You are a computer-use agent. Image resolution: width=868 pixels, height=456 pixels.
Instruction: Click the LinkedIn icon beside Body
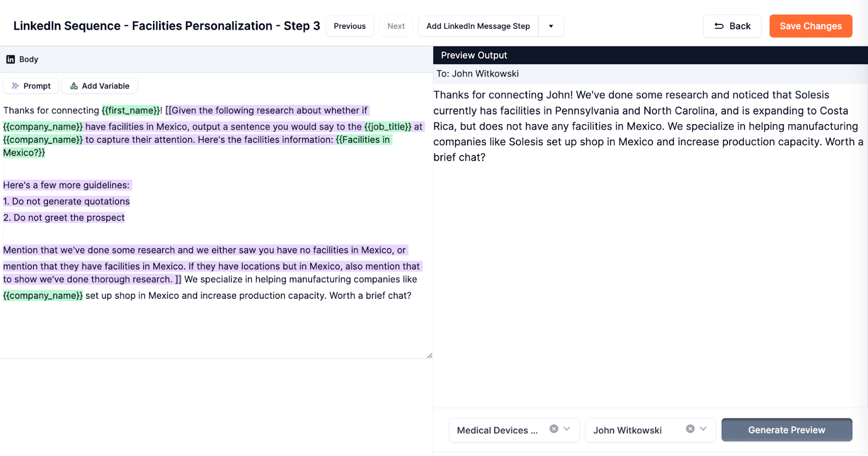click(x=10, y=60)
